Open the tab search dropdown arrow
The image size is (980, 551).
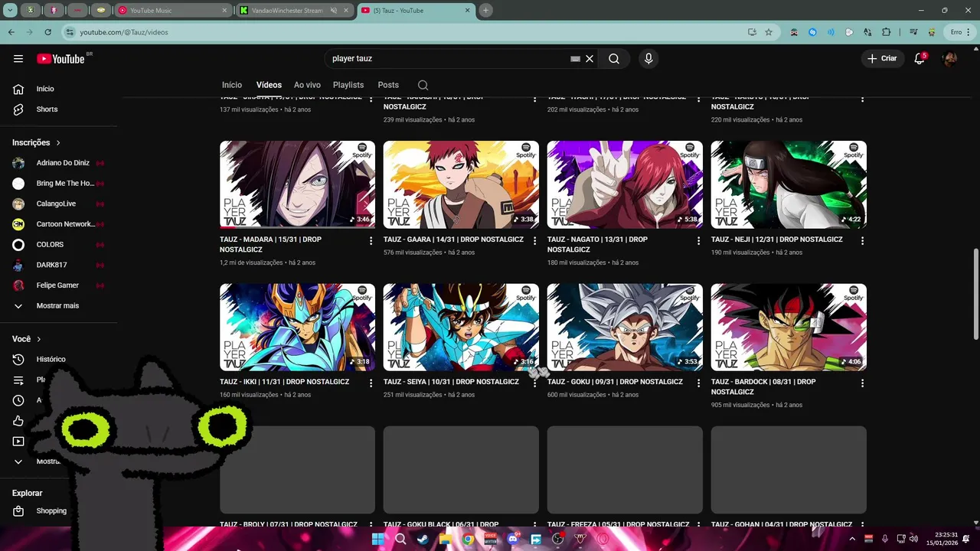click(x=11, y=11)
